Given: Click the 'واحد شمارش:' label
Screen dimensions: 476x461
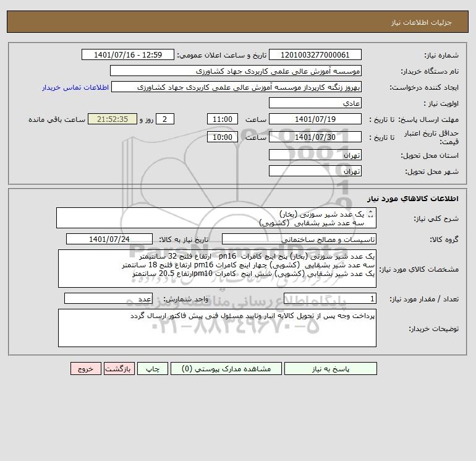Looking at the screenshot, I should [186, 299].
